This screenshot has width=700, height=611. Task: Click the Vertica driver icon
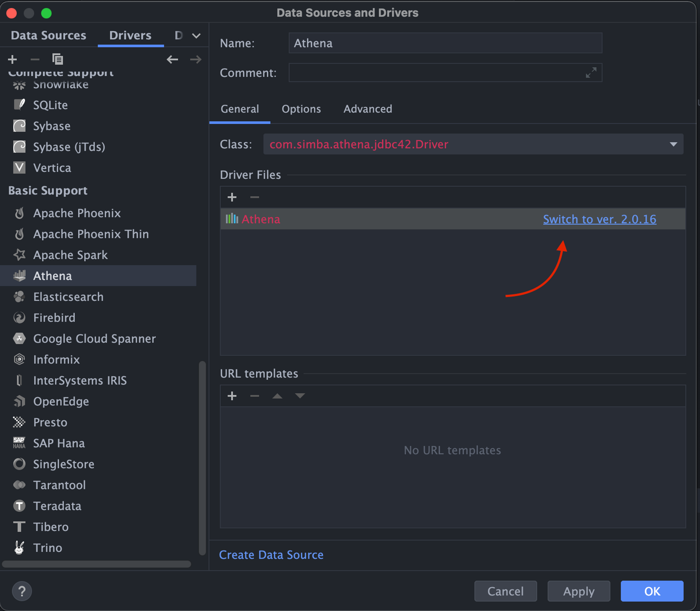(20, 168)
